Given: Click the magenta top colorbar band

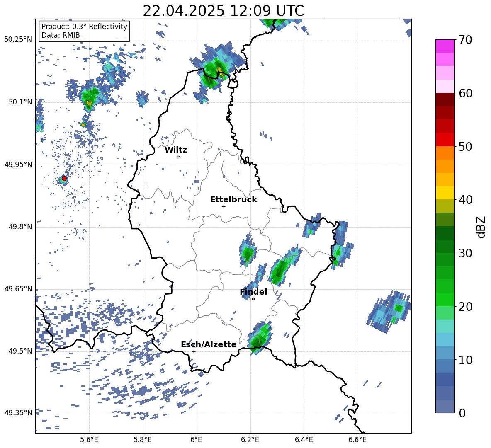Looking at the screenshot, I should click(445, 46).
